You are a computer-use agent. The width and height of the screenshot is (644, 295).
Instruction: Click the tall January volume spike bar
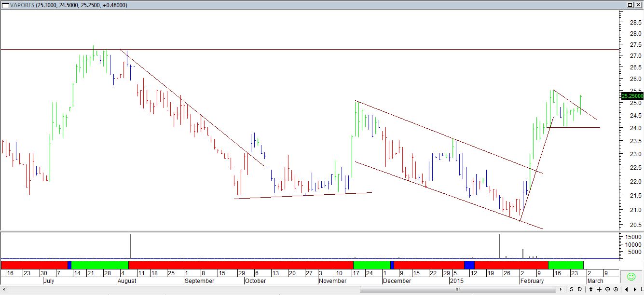tap(499, 247)
